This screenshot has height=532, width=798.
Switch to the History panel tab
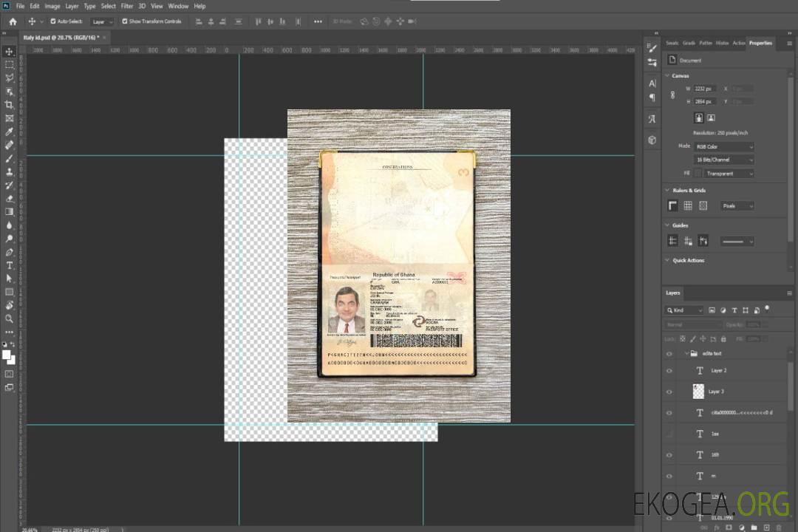(x=722, y=43)
